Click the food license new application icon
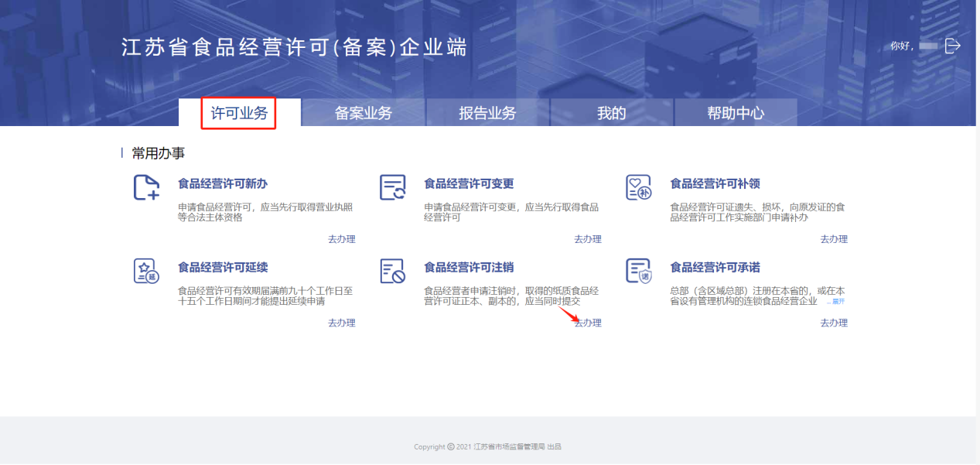 pos(146,188)
